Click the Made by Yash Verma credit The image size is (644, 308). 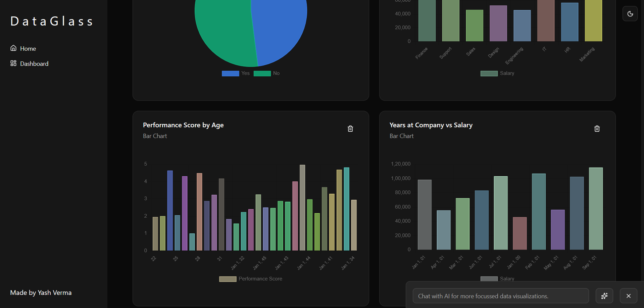(x=41, y=293)
